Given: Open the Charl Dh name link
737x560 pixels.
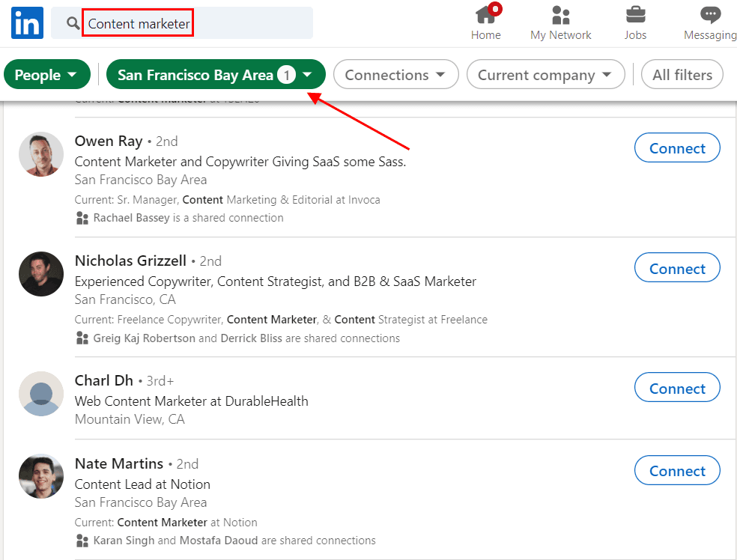Looking at the screenshot, I should 104,380.
